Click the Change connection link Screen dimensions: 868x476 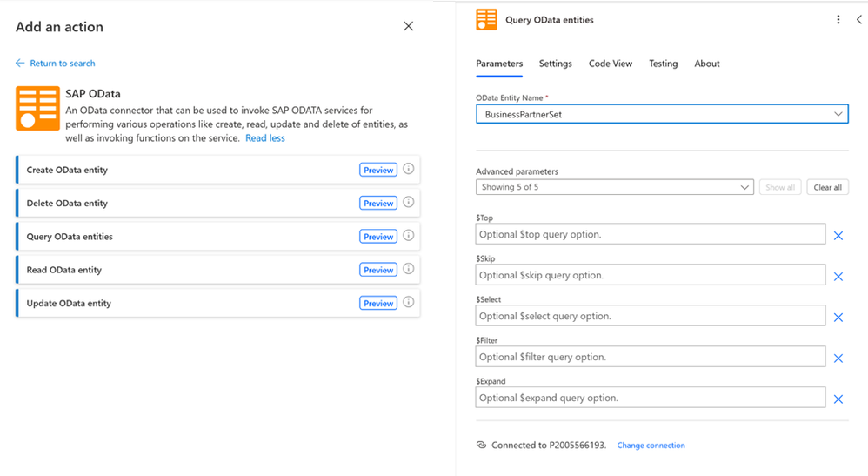[651, 446]
